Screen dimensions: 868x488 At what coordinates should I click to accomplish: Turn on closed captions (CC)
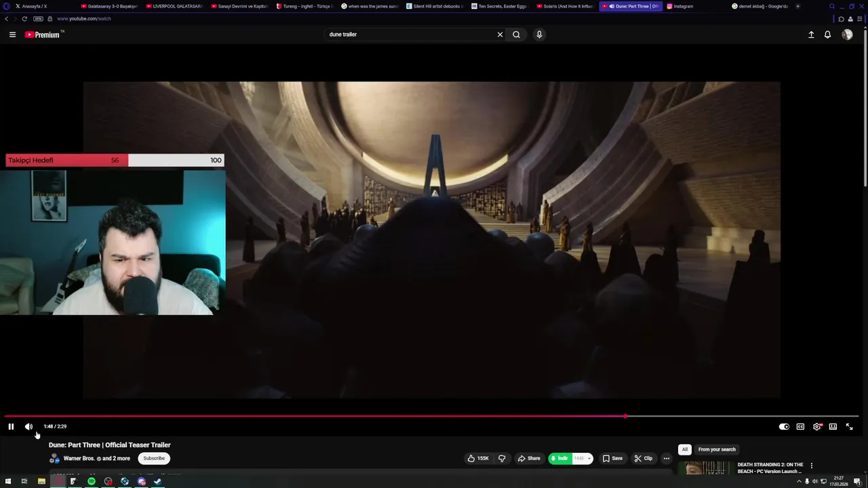(x=800, y=426)
